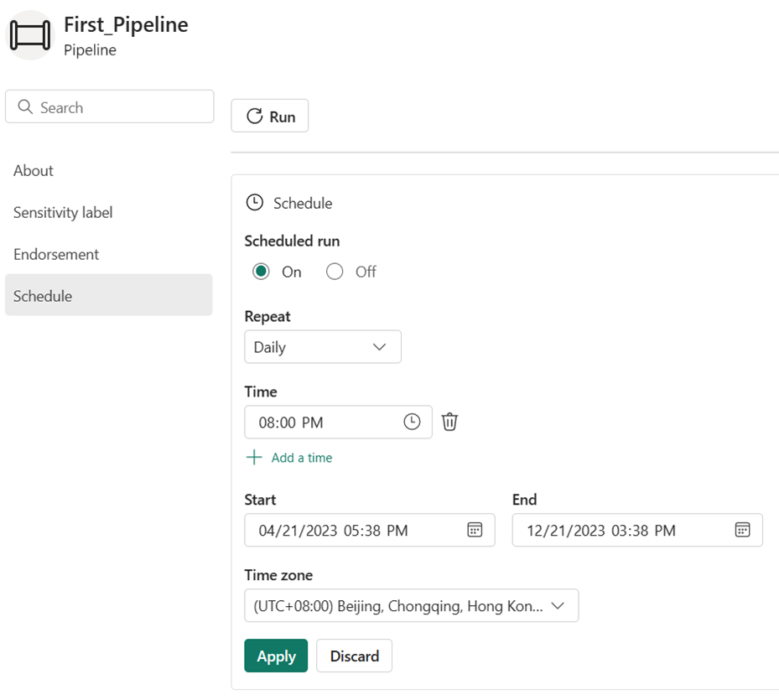Open the time picker via the clock icon
This screenshot has height=700, width=779.
(411, 422)
